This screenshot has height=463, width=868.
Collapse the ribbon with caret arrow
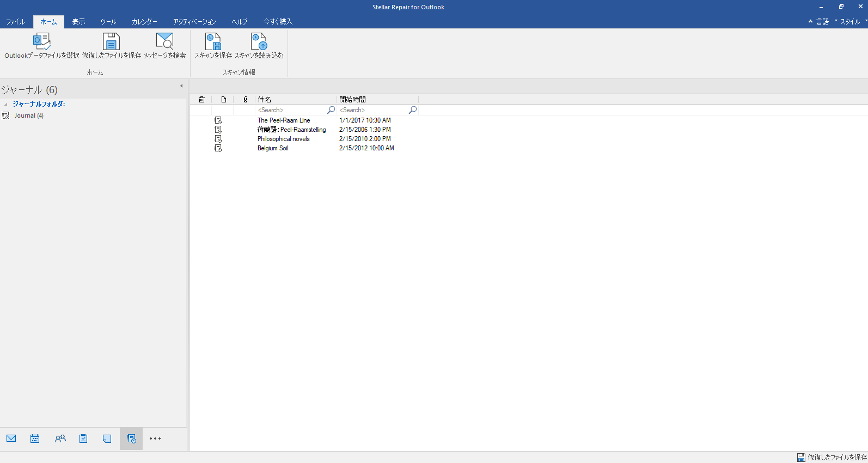pos(810,21)
